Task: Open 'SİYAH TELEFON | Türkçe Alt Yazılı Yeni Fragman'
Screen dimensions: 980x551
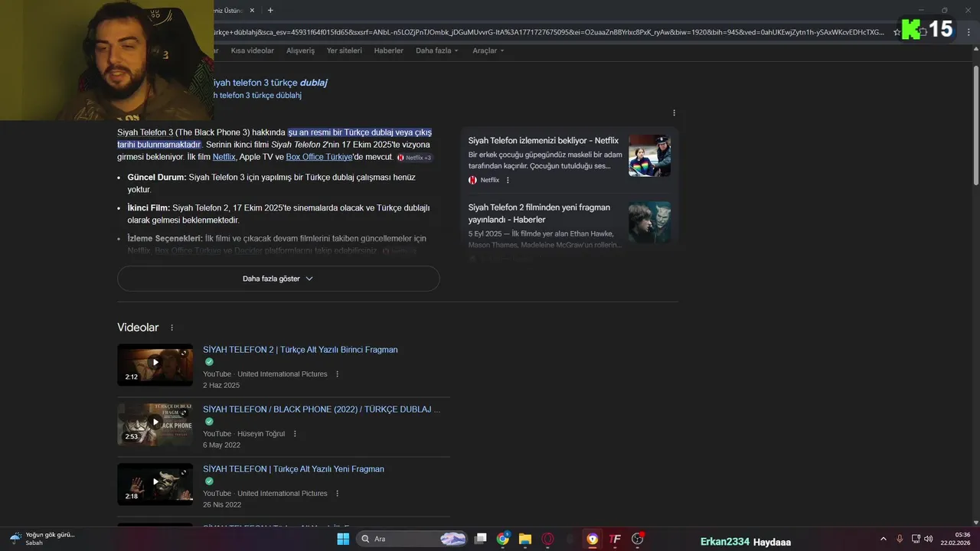Action: point(293,469)
